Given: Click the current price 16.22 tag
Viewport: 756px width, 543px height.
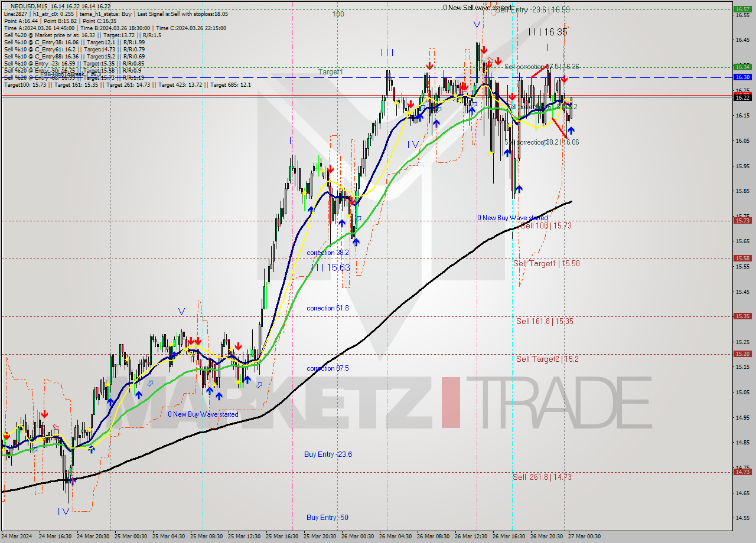Looking at the screenshot, I should point(742,97).
